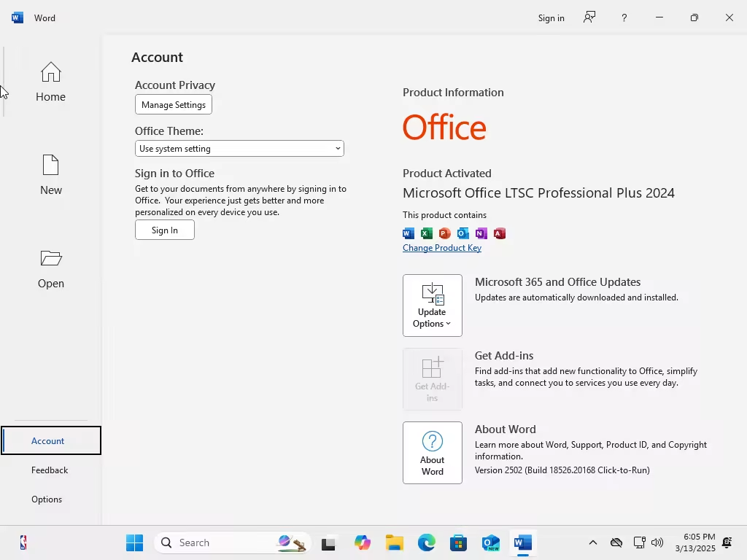Screen dimensions: 747x560
Task: Open the Feedback page
Action: pos(50,470)
